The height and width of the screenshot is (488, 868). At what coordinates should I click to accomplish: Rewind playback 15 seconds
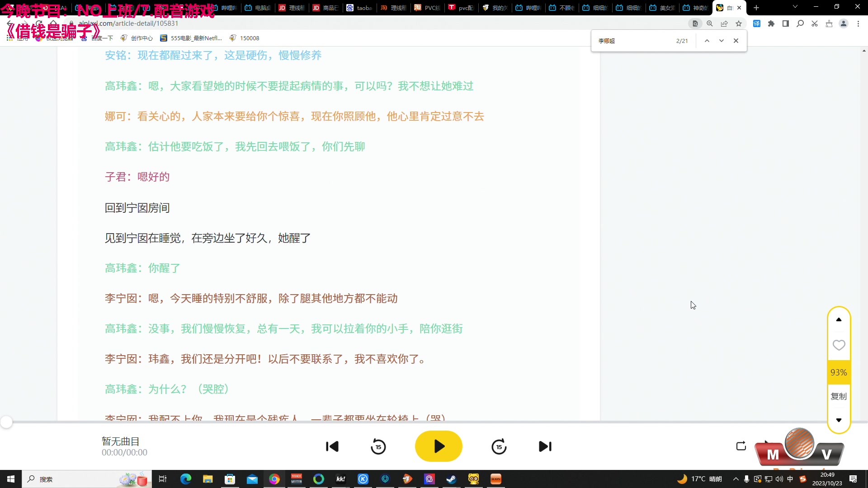pyautogui.click(x=378, y=446)
